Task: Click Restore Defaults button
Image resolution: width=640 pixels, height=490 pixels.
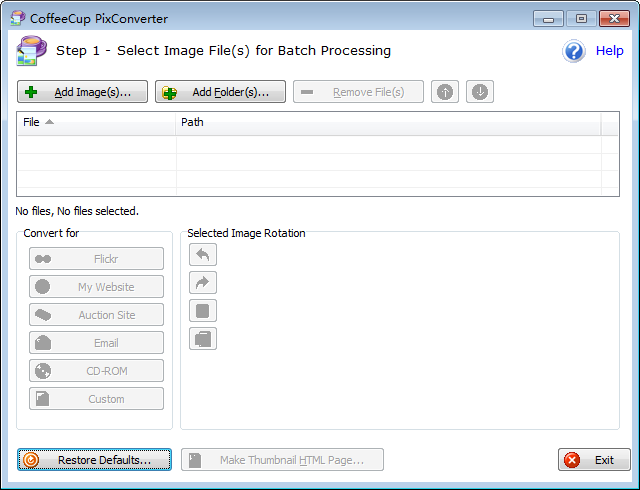Action: tap(94, 460)
